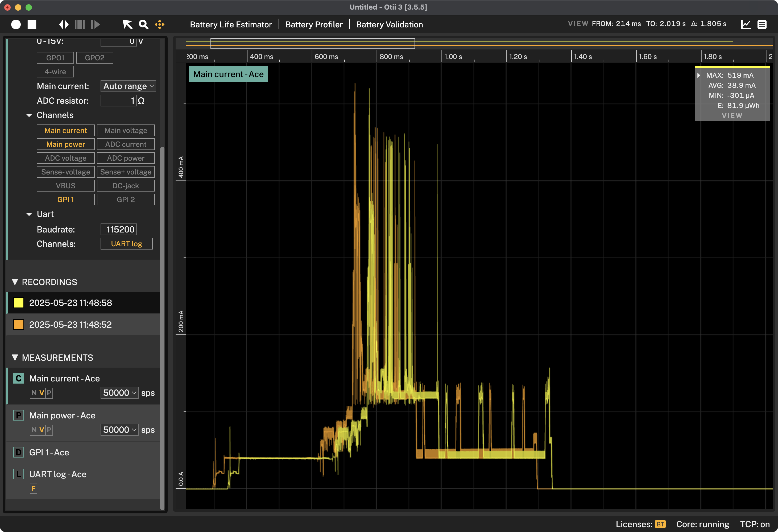Image resolution: width=778 pixels, height=532 pixels.
Task: Enable the ADC voltage channel
Action: (66, 158)
